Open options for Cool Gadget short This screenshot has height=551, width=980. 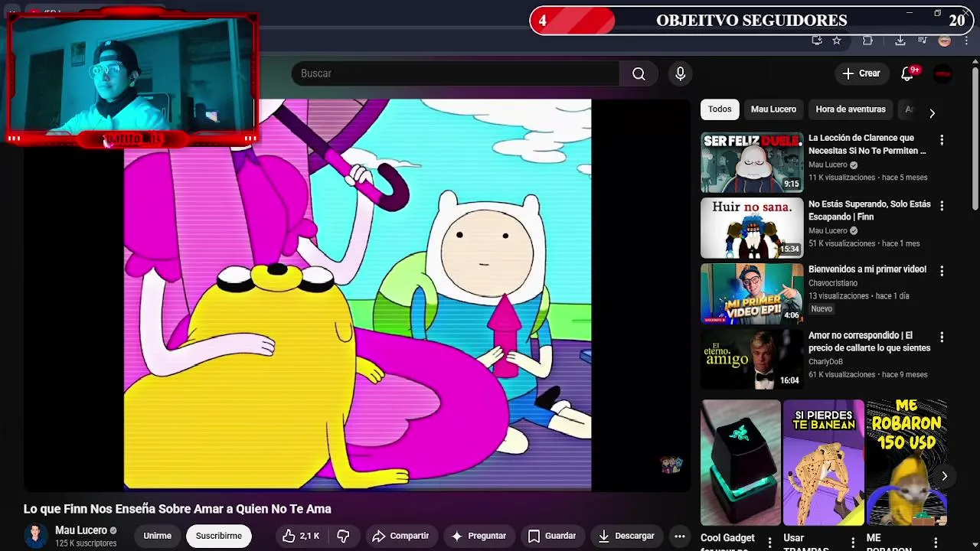[769, 543]
